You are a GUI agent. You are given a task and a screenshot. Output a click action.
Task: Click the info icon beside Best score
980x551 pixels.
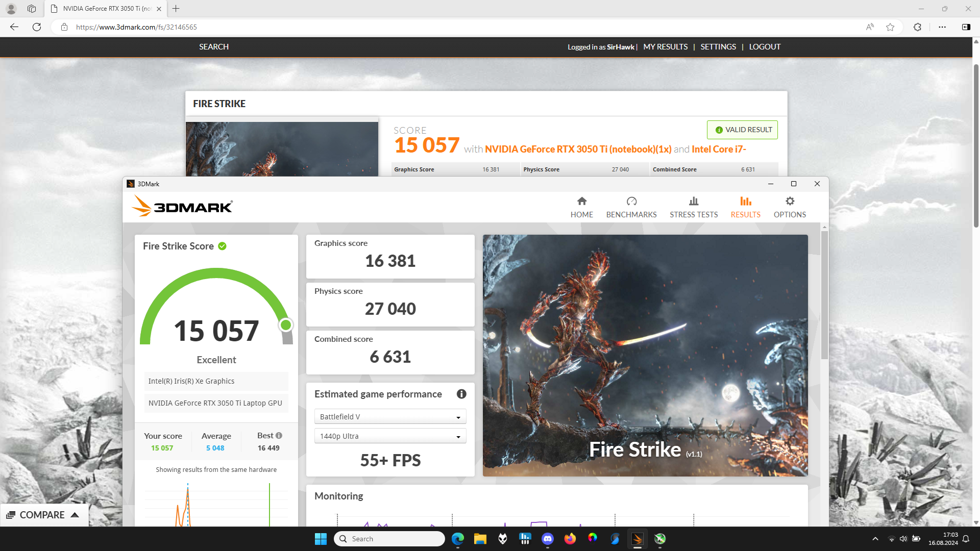pos(279,435)
